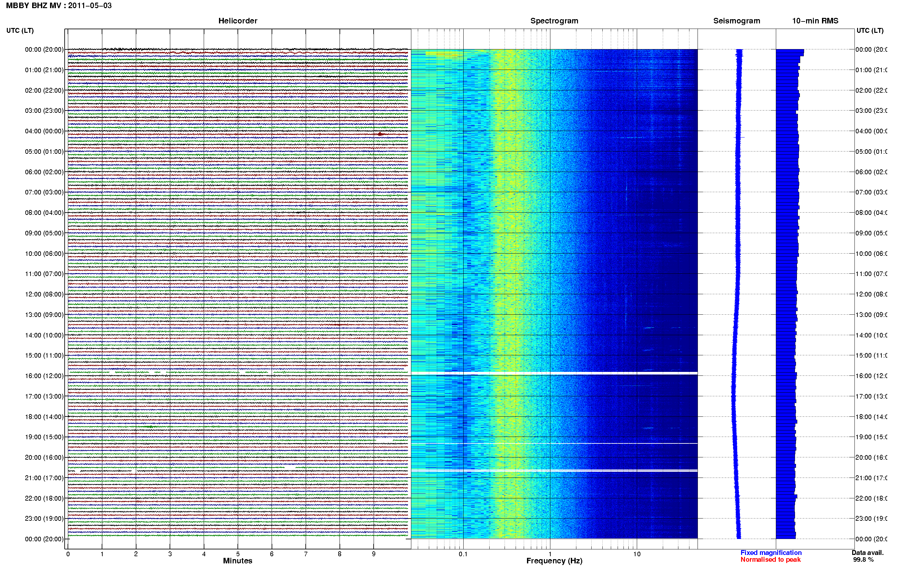This screenshot has height=578, width=924.
Task: Click the '0.1' frequency tick label
Action: coord(463,554)
